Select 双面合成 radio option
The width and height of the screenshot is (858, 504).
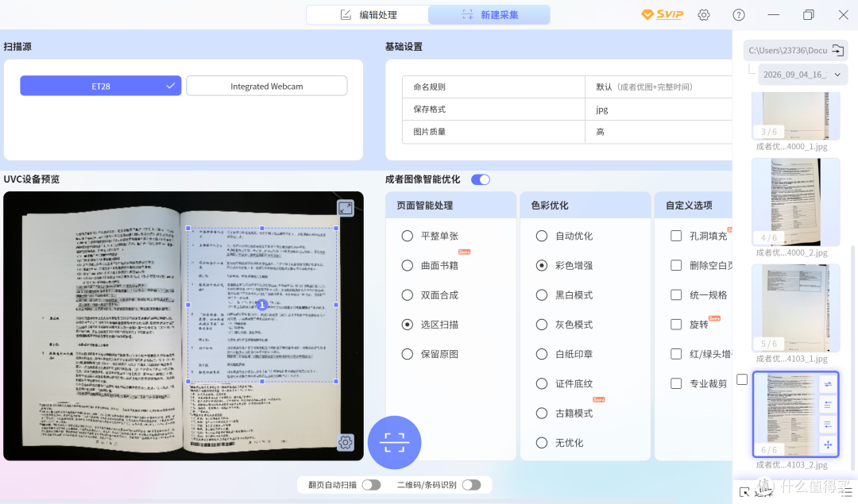pos(407,294)
